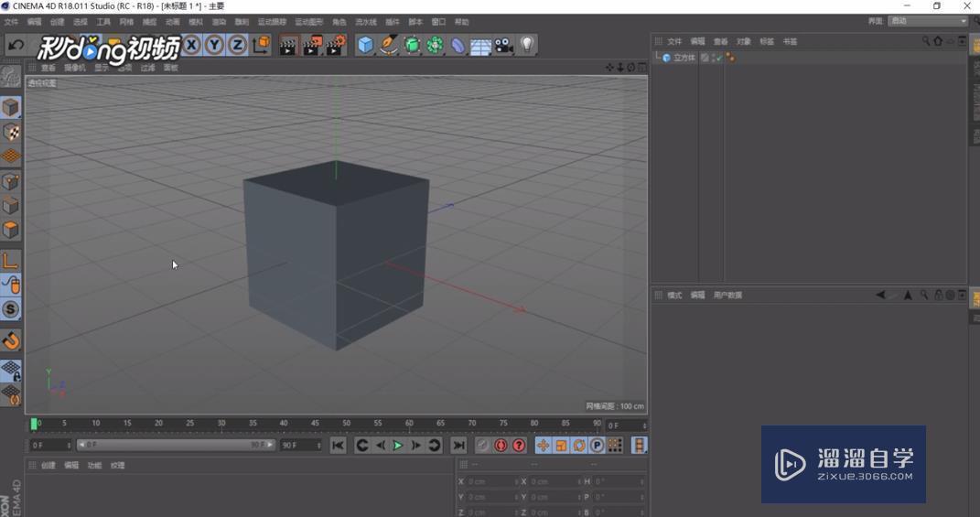This screenshot has width=980, height=517.
Task: Open the Floor environment icon
Action: (480, 45)
